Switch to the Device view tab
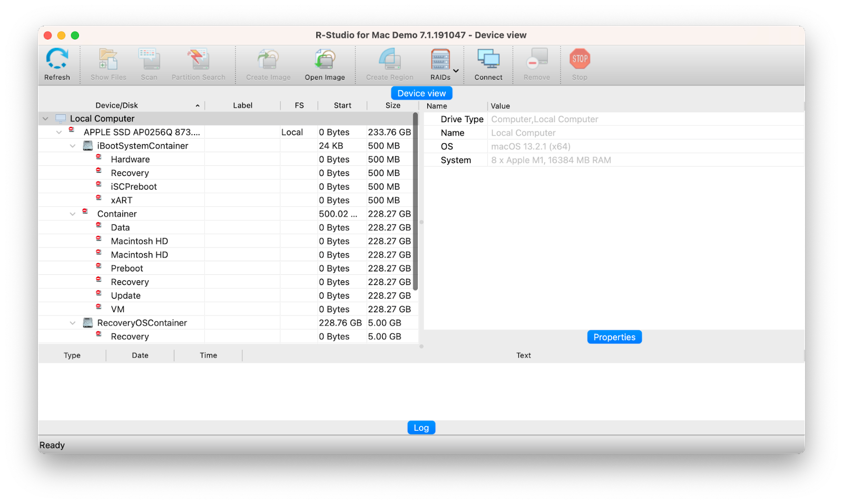 [x=421, y=93]
